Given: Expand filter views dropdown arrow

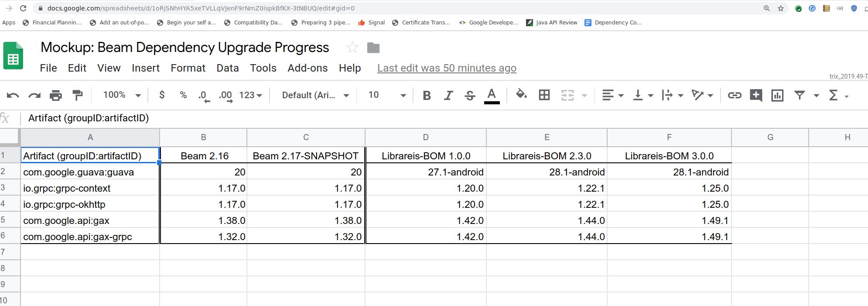Looking at the screenshot, I should pyautogui.click(x=816, y=96).
